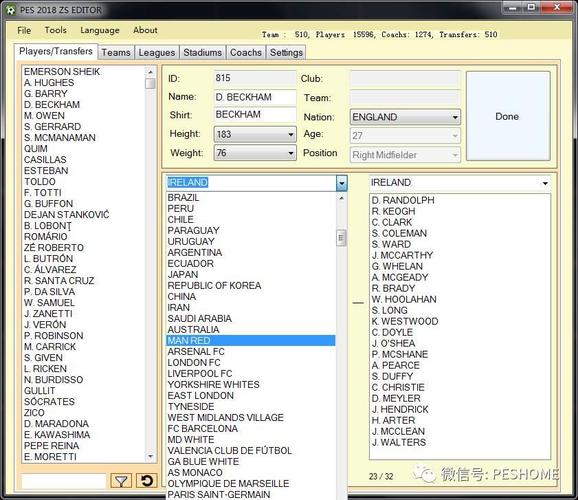
Task: Select LIVERPOOL FC in team list
Action: (x=251, y=374)
